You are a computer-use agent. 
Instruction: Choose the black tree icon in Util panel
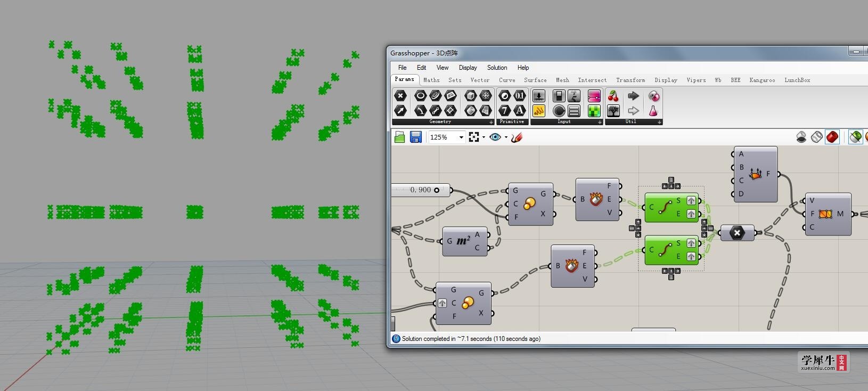pyautogui.click(x=613, y=111)
